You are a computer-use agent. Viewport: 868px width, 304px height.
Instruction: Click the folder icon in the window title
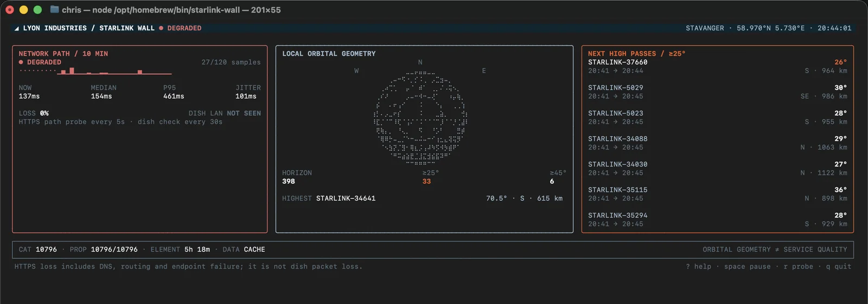[x=54, y=10]
